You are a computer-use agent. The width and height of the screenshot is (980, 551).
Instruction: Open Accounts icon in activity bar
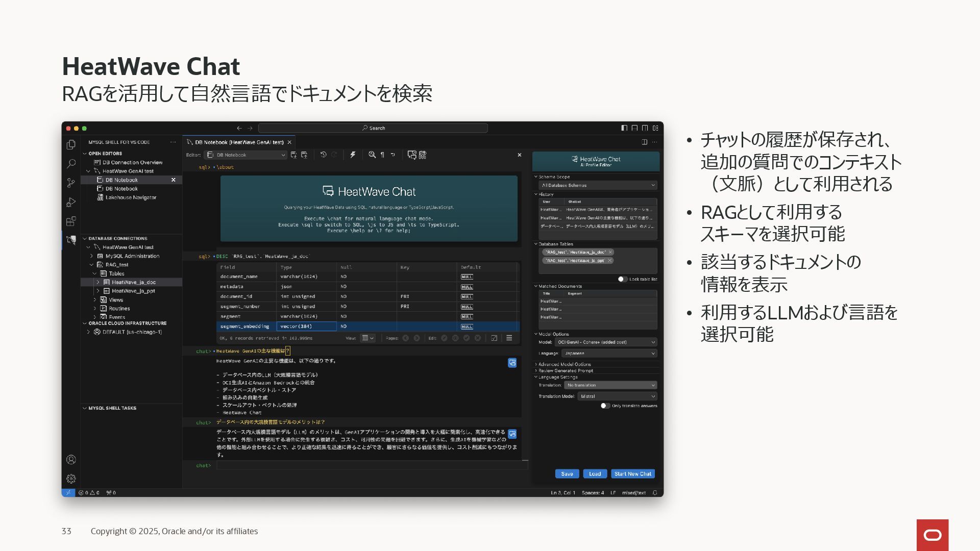(71, 460)
